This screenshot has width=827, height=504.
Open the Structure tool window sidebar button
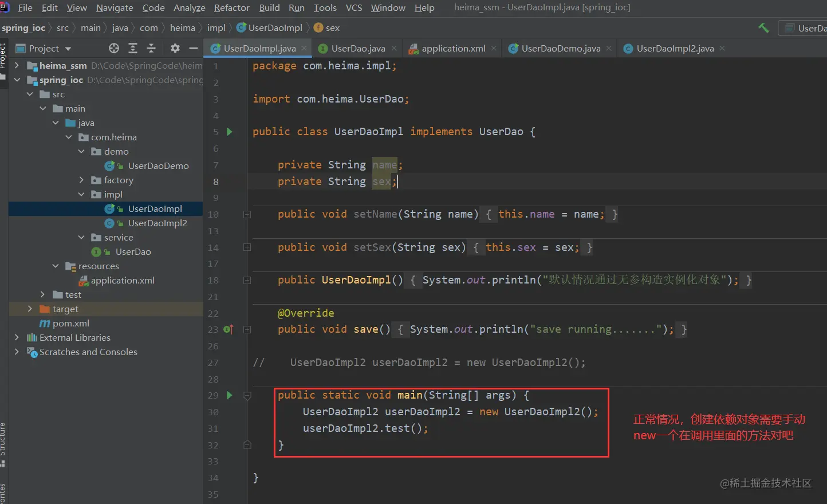pyautogui.click(x=3, y=444)
